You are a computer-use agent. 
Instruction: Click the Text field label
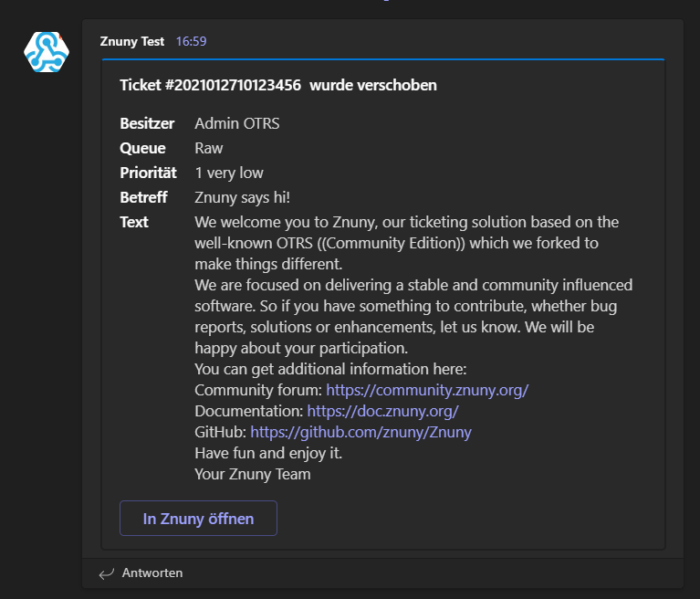[x=134, y=222]
